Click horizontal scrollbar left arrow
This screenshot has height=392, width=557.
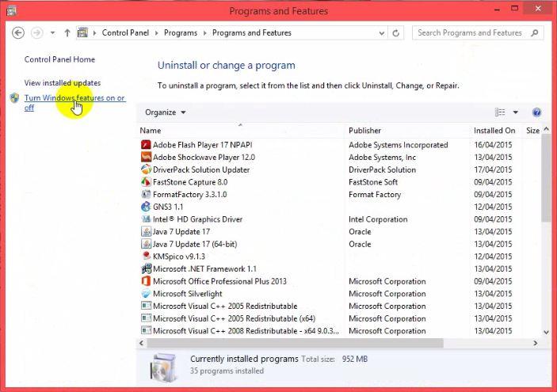(x=141, y=343)
